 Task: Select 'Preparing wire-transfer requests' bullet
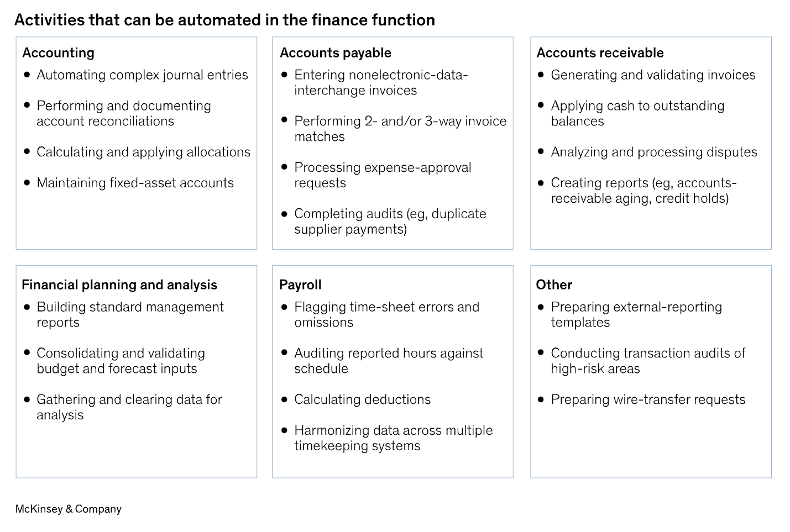click(x=648, y=400)
